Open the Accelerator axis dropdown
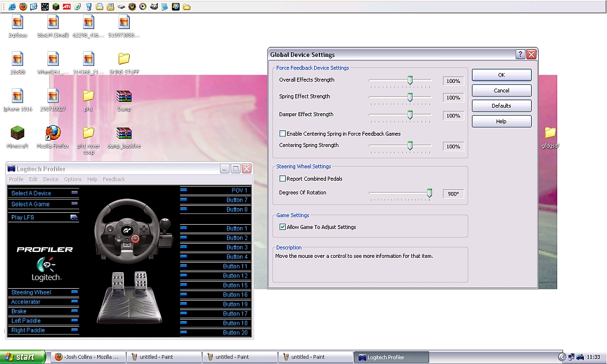The height and width of the screenshot is (364, 607). click(74, 302)
